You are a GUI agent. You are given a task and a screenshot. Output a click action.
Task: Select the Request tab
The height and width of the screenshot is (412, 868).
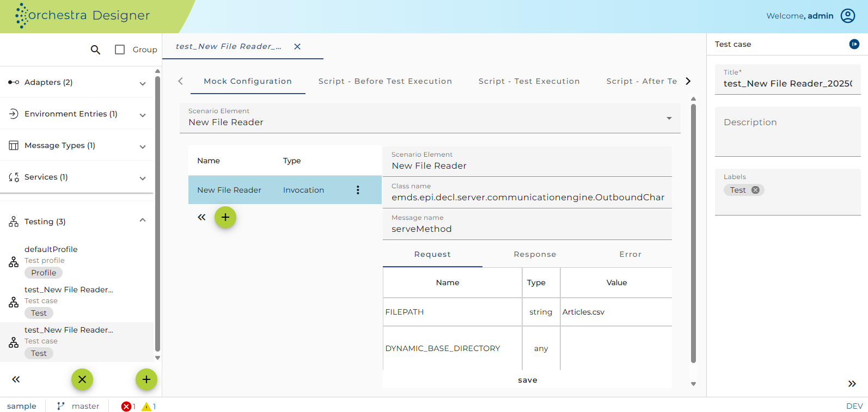tap(432, 254)
